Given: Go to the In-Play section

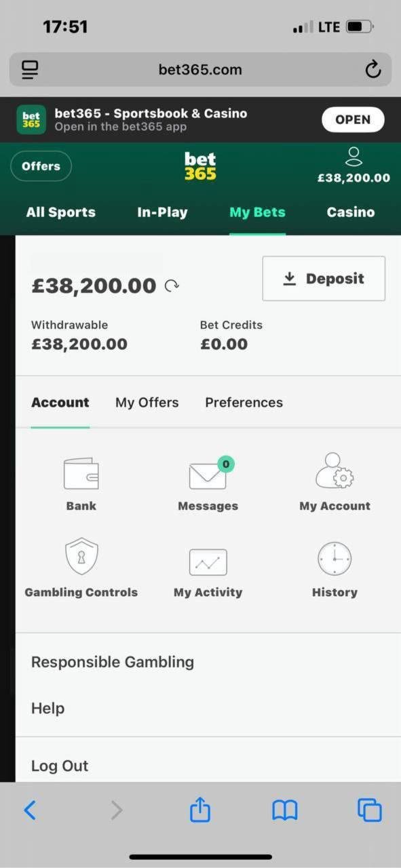Looking at the screenshot, I should [x=164, y=212].
